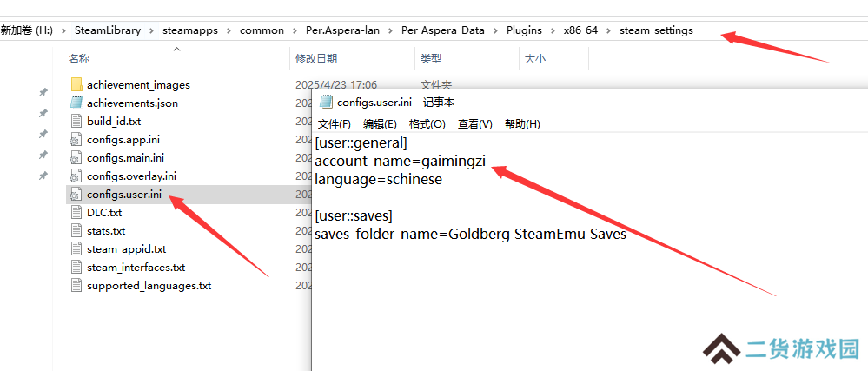Go to SteamLibrary in the address bar
The height and width of the screenshot is (371, 868).
(108, 30)
